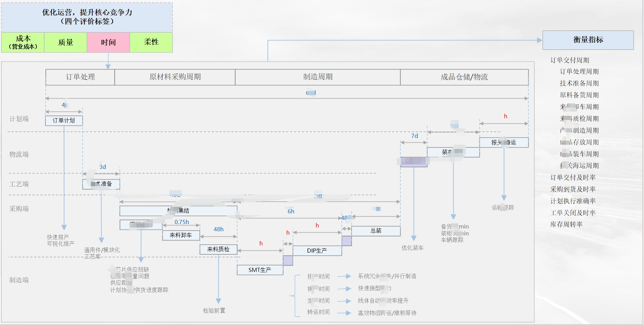Select the 成品仓储/物流 phase header
Image resolution: width=644 pixels, height=325 pixels.
click(x=464, y=77)
